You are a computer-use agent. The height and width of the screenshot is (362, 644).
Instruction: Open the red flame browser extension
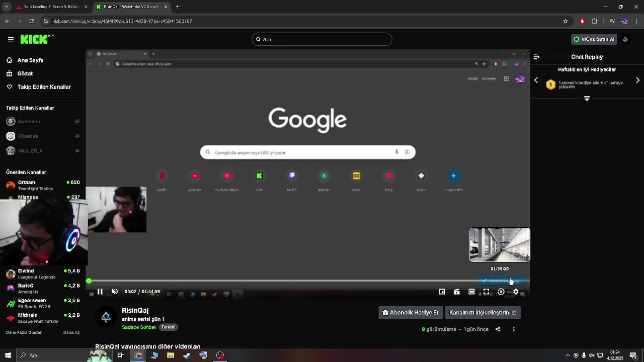tap(582, 21)
